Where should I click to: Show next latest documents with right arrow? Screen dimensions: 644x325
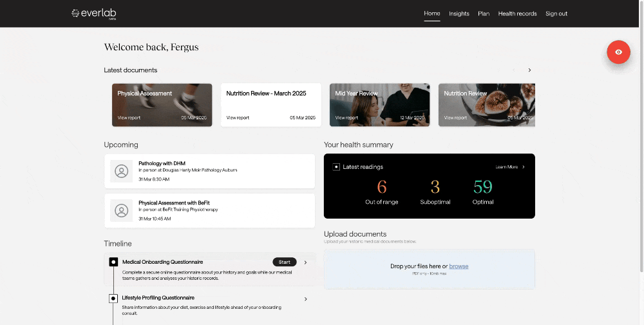[x=529, y=70]
